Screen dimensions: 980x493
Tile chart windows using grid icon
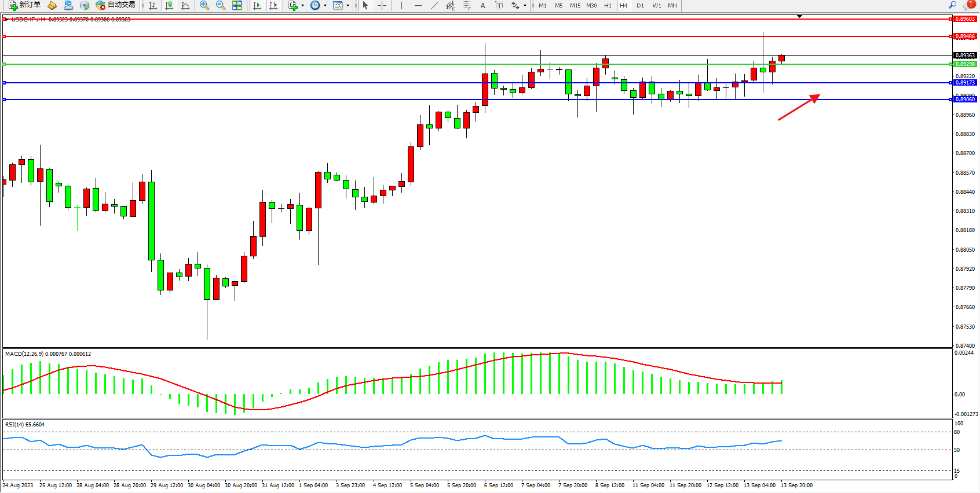click(x=237, y=5)
